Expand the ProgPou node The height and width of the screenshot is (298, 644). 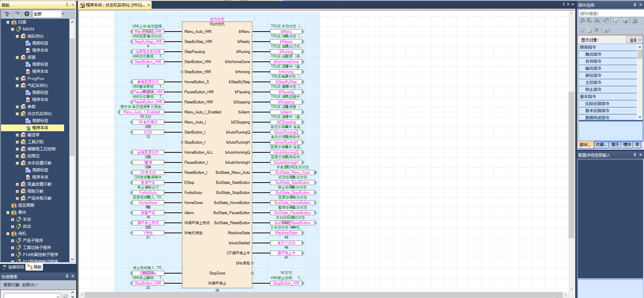pos(17,79)
